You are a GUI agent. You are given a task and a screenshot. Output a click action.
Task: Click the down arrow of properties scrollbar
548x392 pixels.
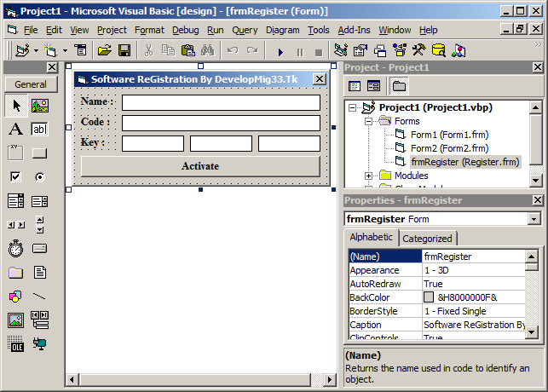(531, 331)
